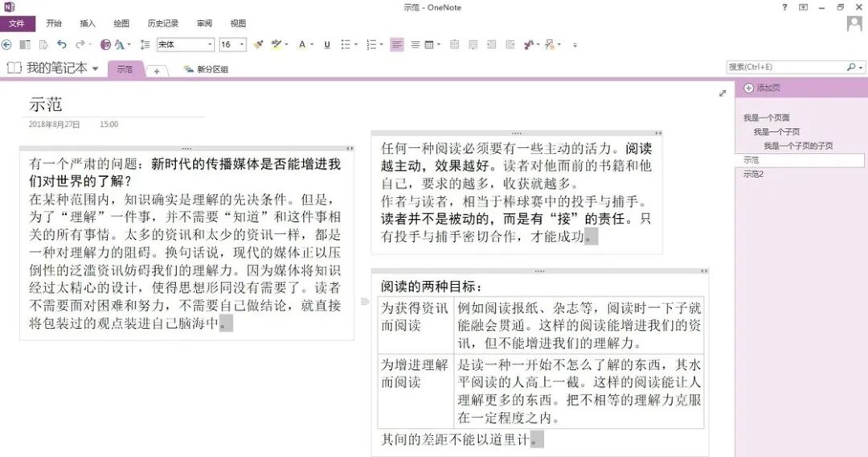Activate the Format Painter brush
This screenshot has height=457, width=868.
coord(258,44)
